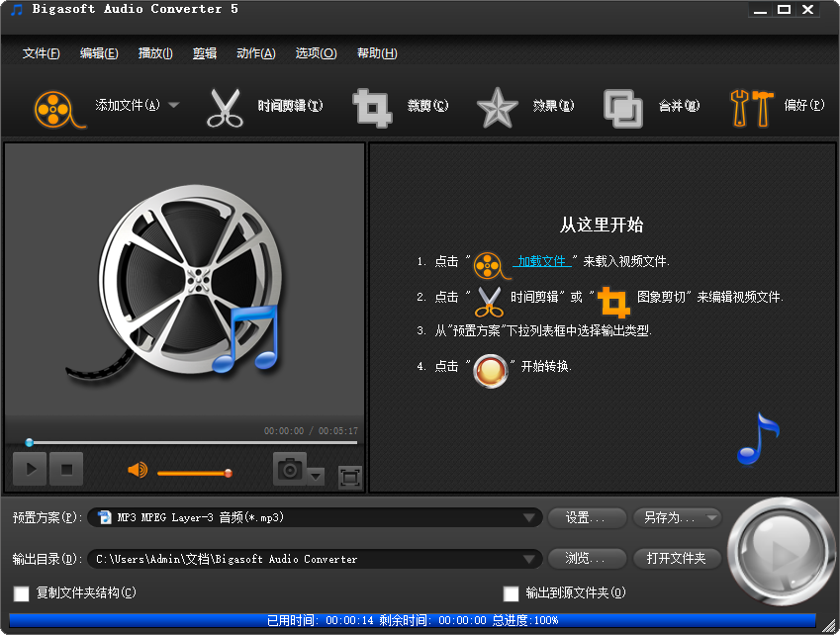The width and height of the screenshot is (840, 635).
Task: Open the 效果 effects tool
Action: (x=498, y=106)
